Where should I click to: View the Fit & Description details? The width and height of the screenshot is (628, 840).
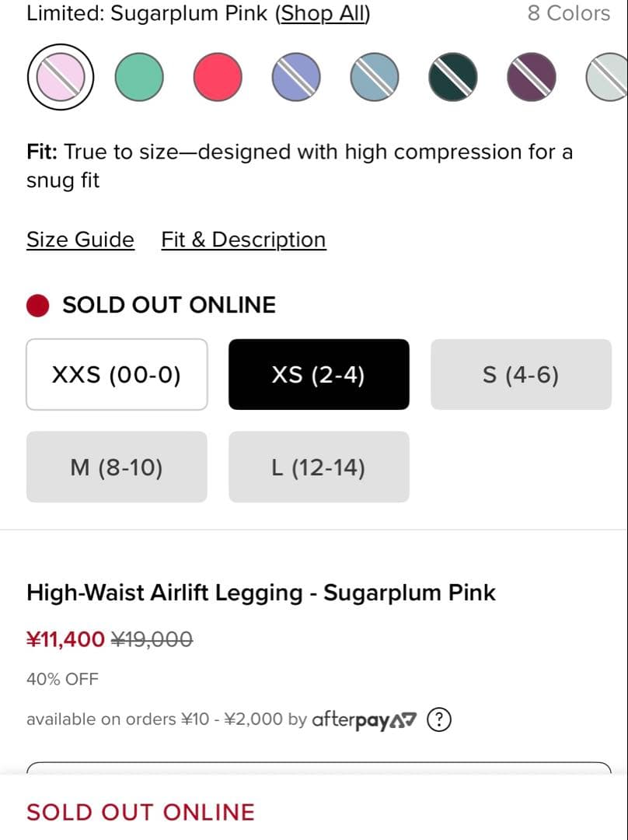(243, 240)
